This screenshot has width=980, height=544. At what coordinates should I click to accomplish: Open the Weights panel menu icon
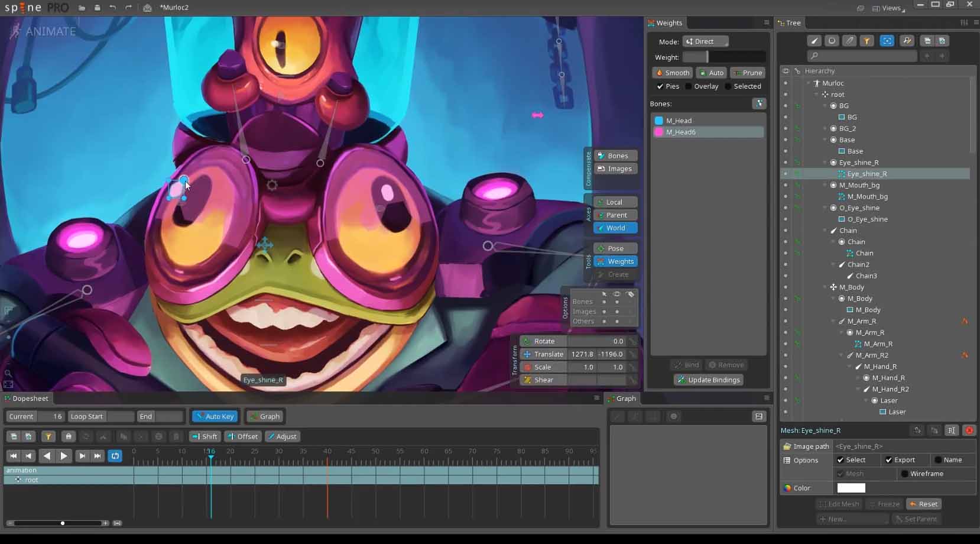tap(767, 22)
